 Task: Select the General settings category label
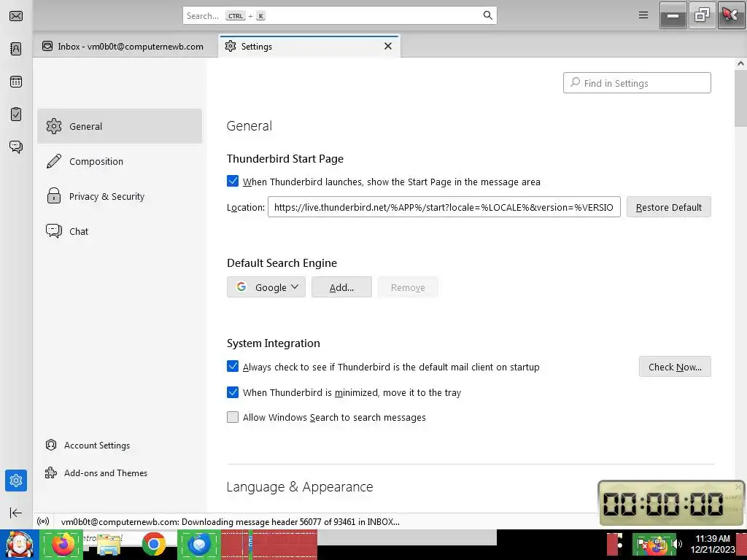pos(86,126)
